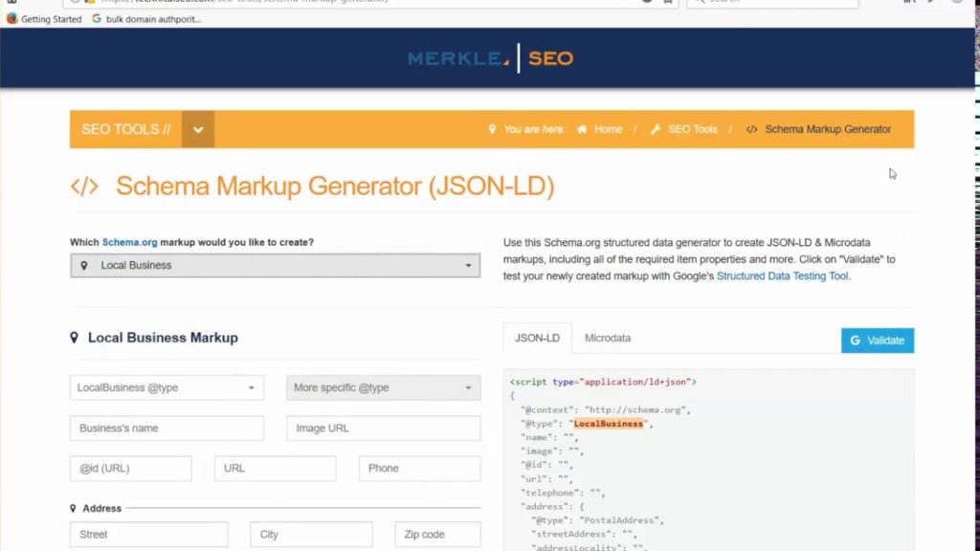980x551 pixels.
Task: Click the Getting Started bookmark
Action: coord(44,19)
